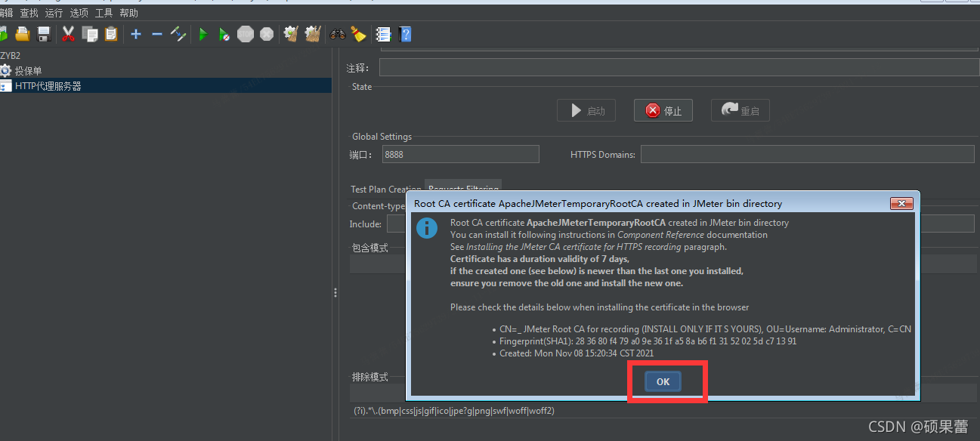980x441 pixels.
Task: Open Help with question mark icon
Action: tap(405, 34)
